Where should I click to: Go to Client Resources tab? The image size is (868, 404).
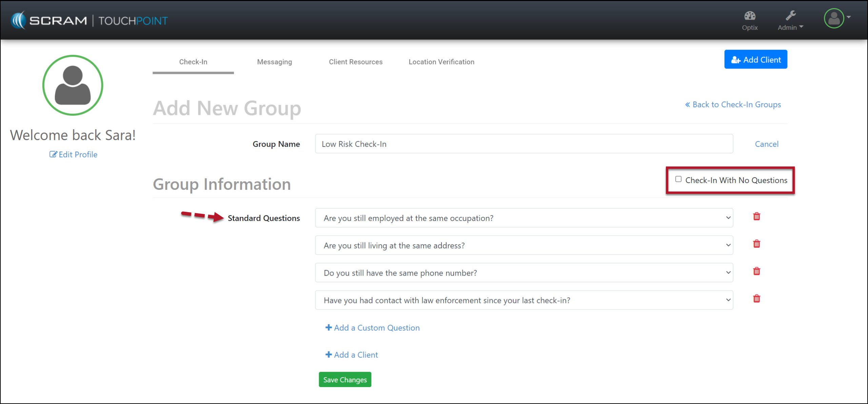[x=355, y=62]
